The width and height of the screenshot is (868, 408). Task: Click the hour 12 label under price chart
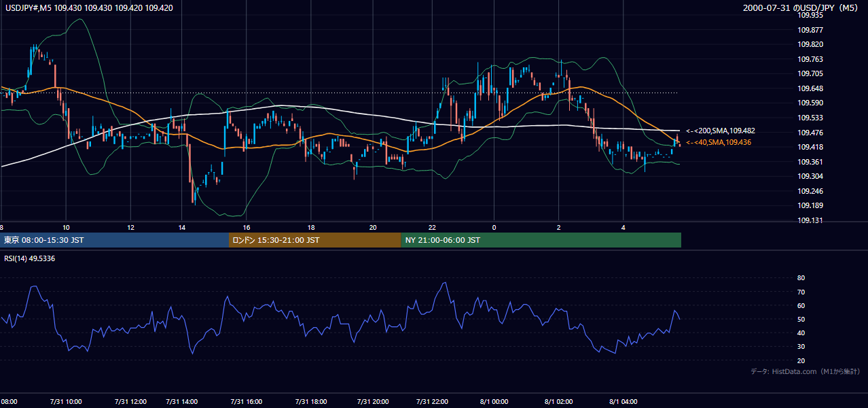130,227
